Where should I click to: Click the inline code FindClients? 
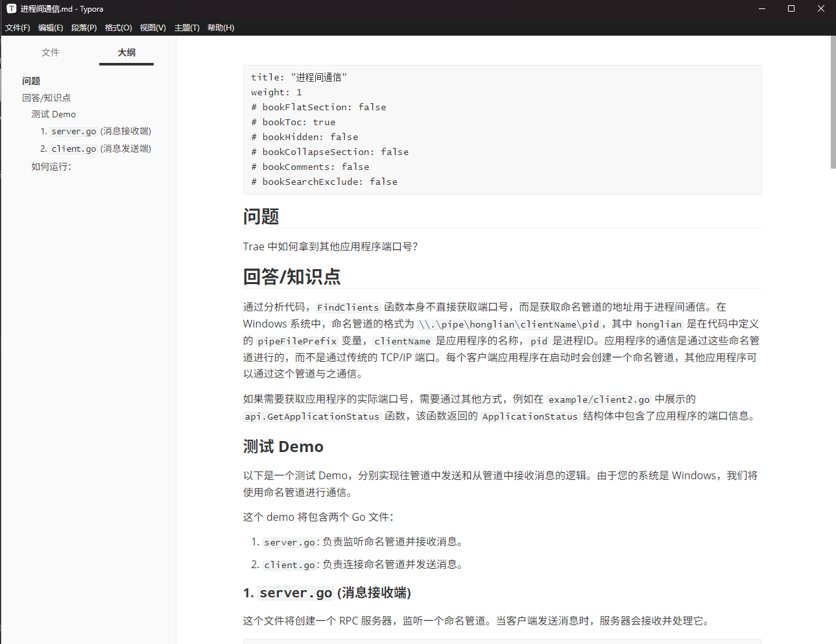(x=348, y=307)
